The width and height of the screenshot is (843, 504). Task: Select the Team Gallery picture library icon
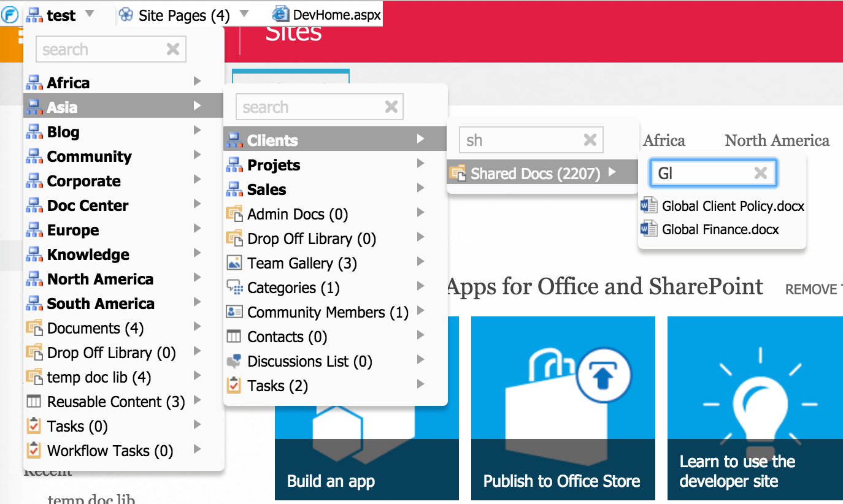(x=234, y=263)
